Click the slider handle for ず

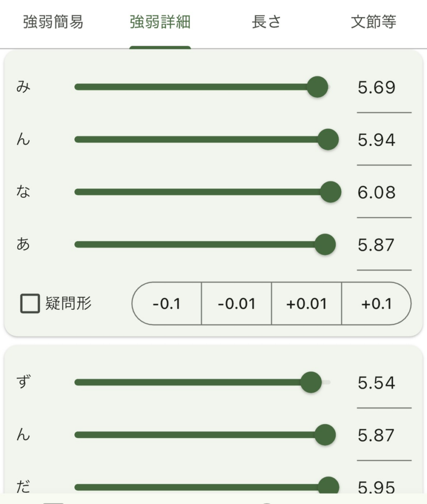click(x=311, y=382)
